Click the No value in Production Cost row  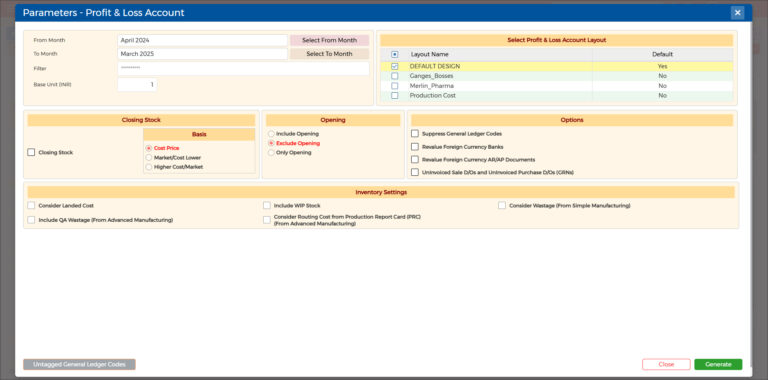662,95
